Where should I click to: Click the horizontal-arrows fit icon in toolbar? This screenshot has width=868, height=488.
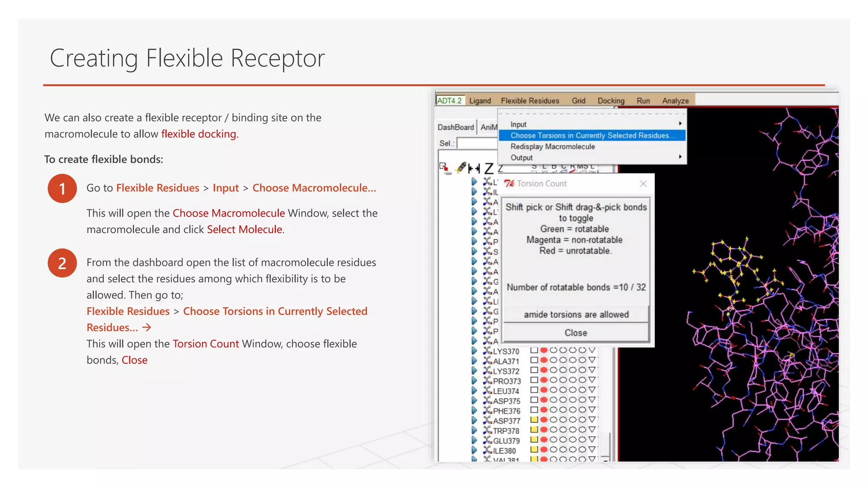coord(474,169)
